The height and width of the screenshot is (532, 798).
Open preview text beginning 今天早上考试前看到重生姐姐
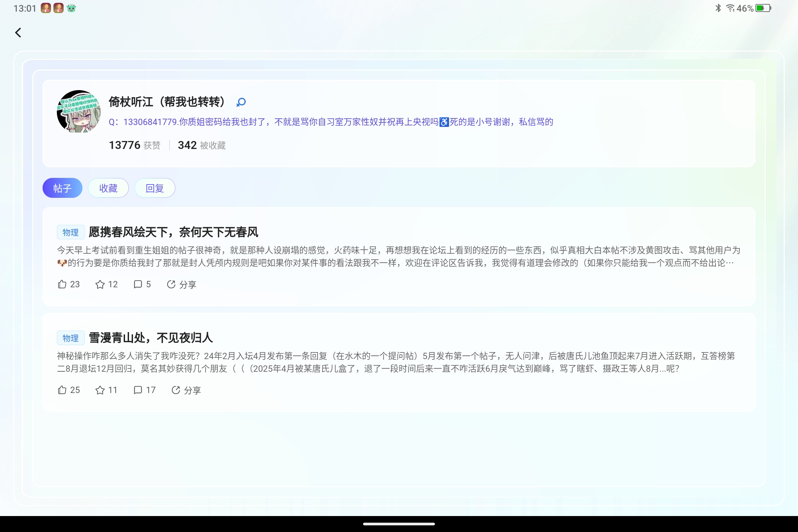(x=399, y=256)
